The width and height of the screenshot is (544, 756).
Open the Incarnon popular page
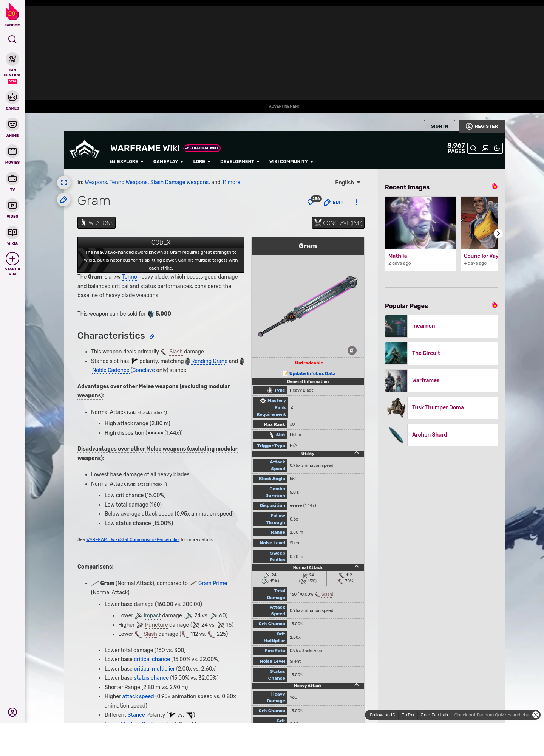click(x=442, y=326)
